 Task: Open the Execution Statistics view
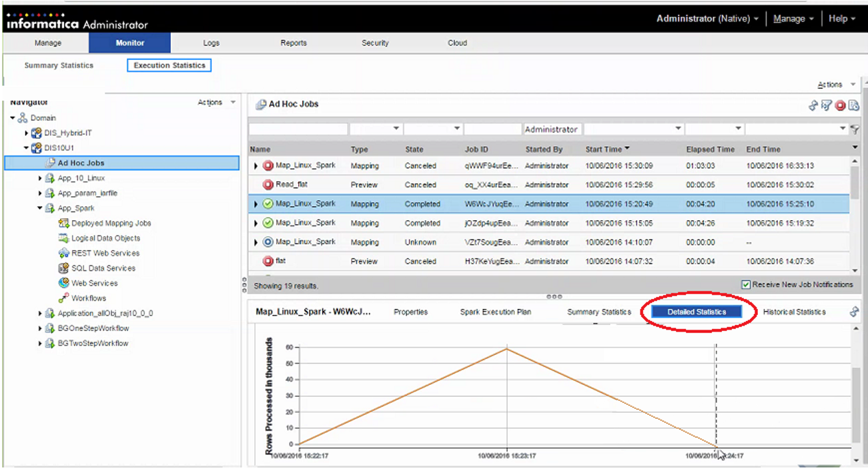click(x=169, y=65)
